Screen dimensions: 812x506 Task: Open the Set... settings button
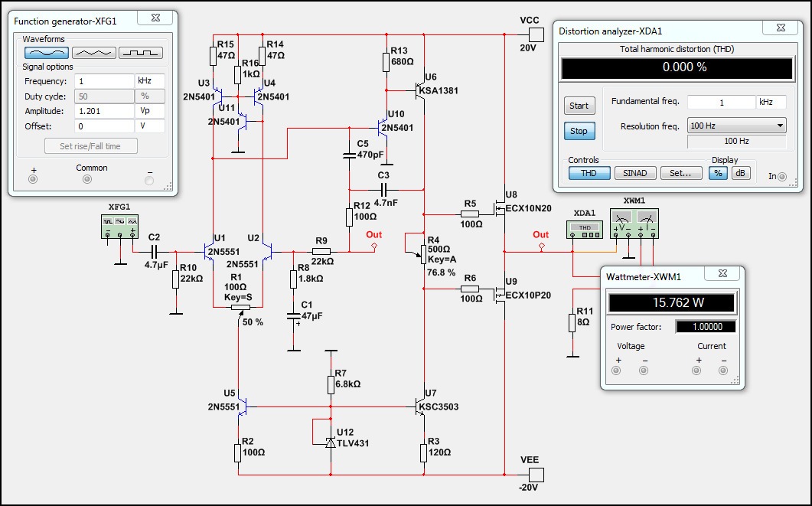click(681, 173)
